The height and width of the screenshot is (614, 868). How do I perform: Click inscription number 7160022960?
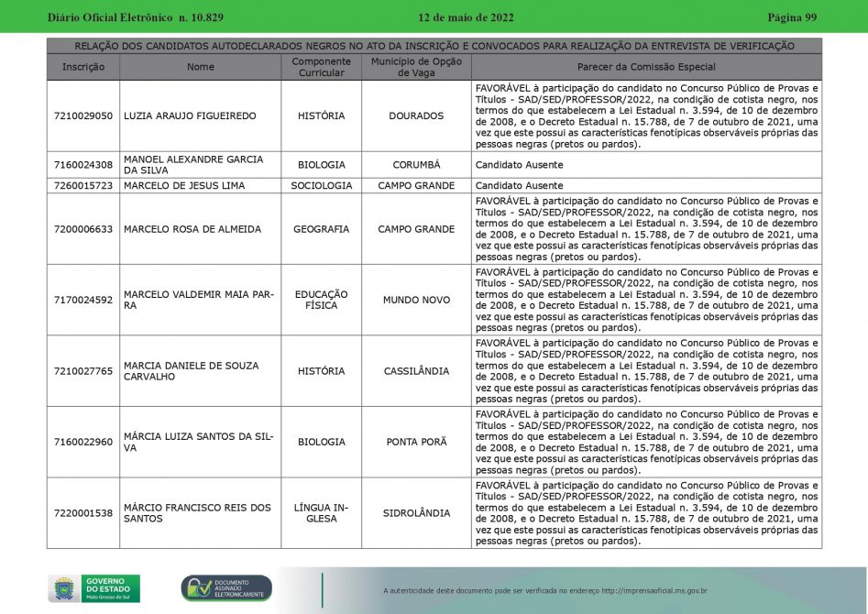tap(83, 442)
